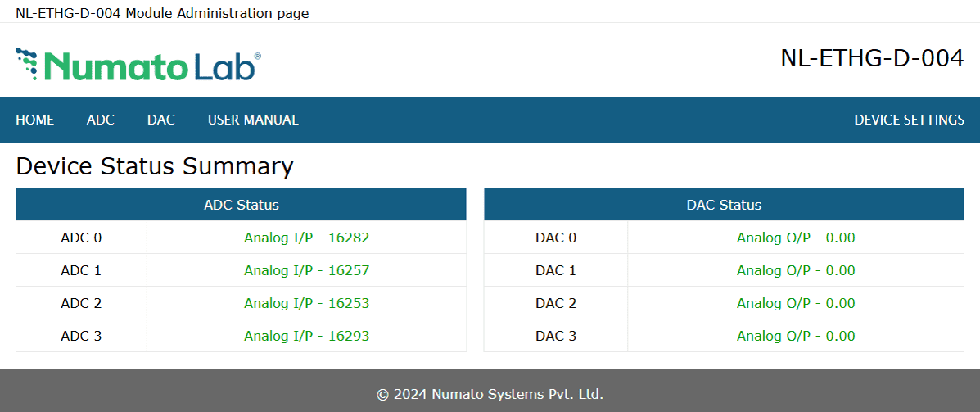Open the HOME navigation item
This screenshot has height=412, width=980.
(x=35, y=120)
